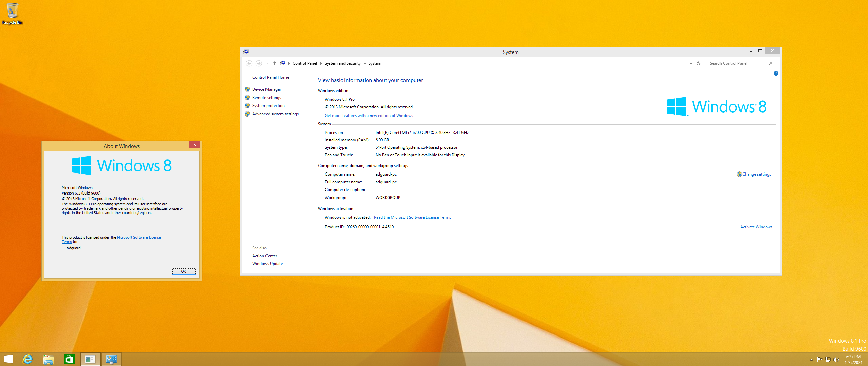Click Version 6.3 (Build 9600) text
868x366 pixels.
pyautogui.click(x=81, y=193)
